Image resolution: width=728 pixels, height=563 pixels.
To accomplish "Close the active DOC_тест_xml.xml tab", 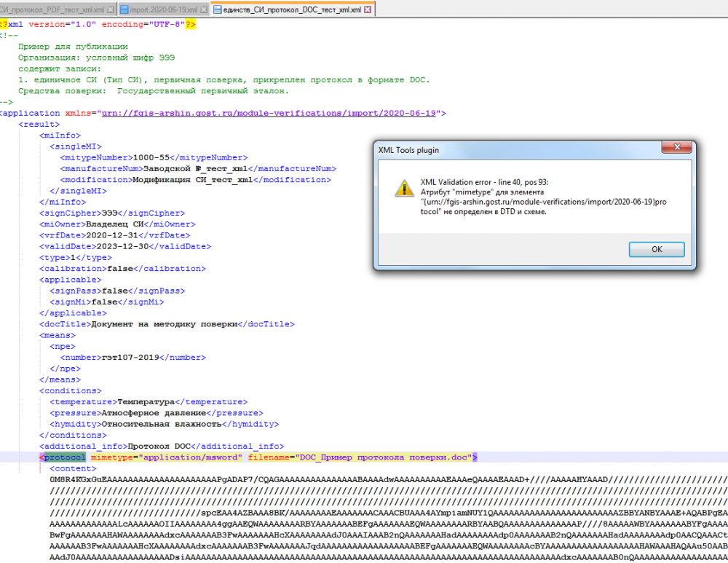I will [x=368, y=10].
